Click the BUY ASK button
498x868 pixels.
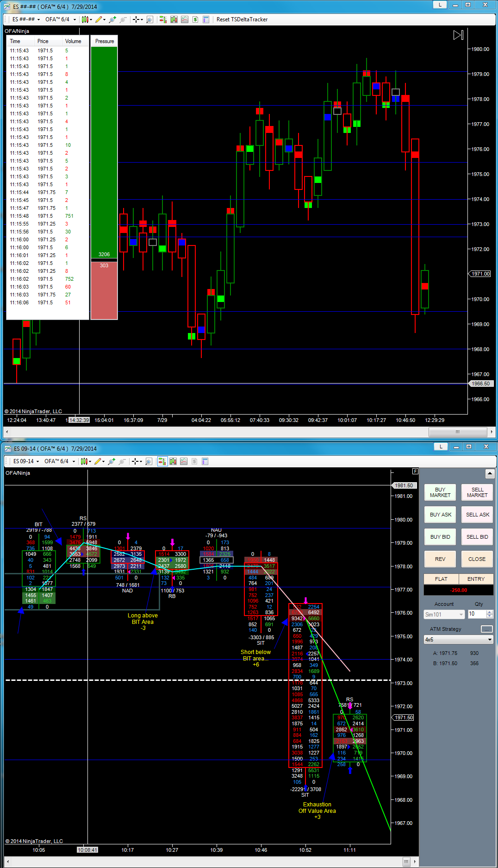click(x=440, y=515)
